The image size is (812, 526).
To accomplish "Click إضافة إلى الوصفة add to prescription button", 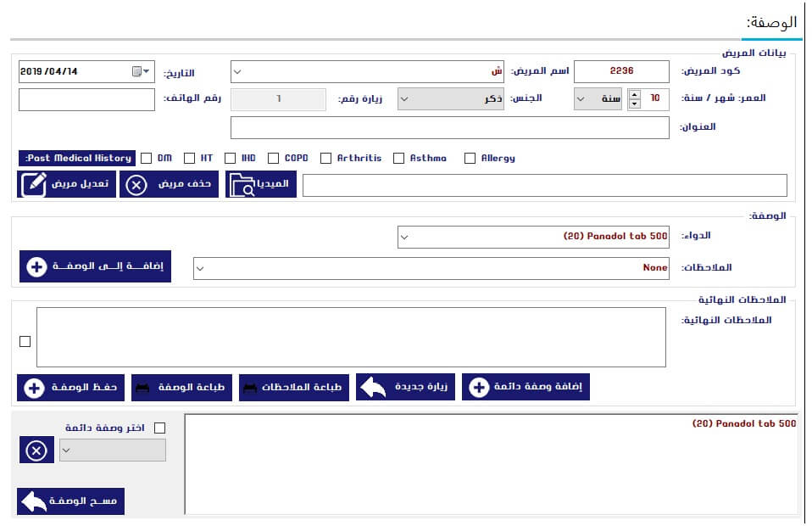I will [x=95, y=267].
